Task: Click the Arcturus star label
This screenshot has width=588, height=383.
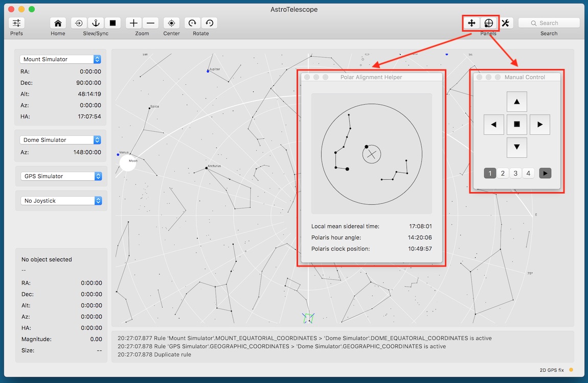Action: point(214,166)
